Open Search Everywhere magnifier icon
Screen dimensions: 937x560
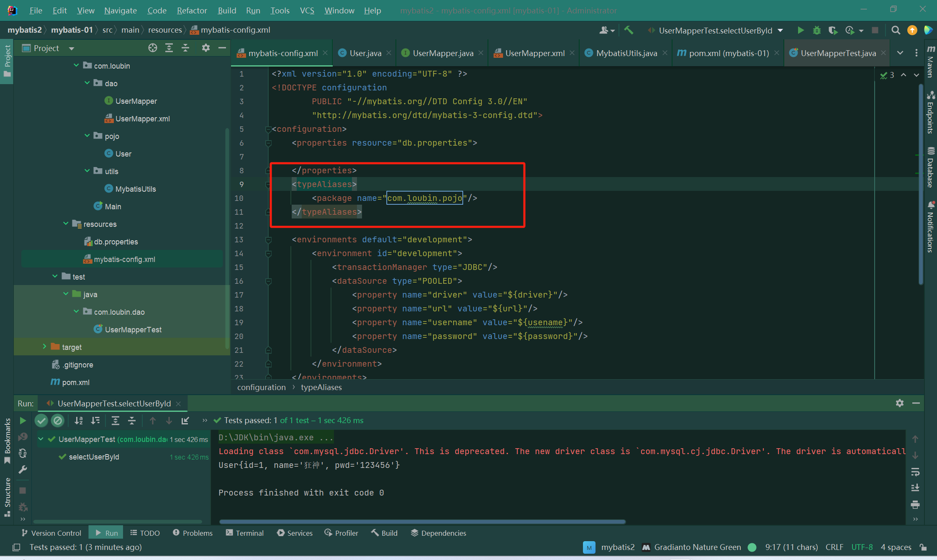[x=896, y=30]
